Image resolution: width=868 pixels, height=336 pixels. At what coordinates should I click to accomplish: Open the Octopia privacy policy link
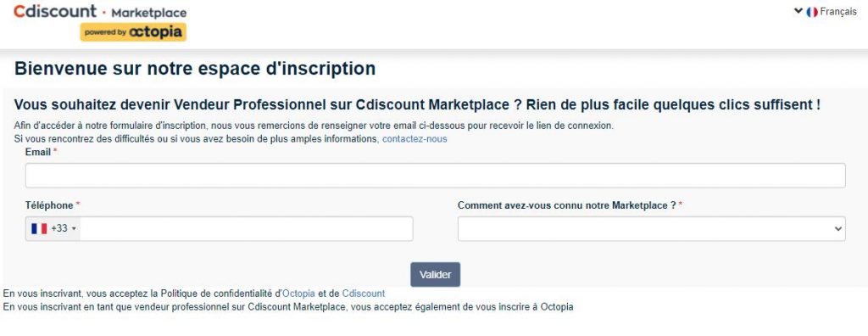(299, 294)
